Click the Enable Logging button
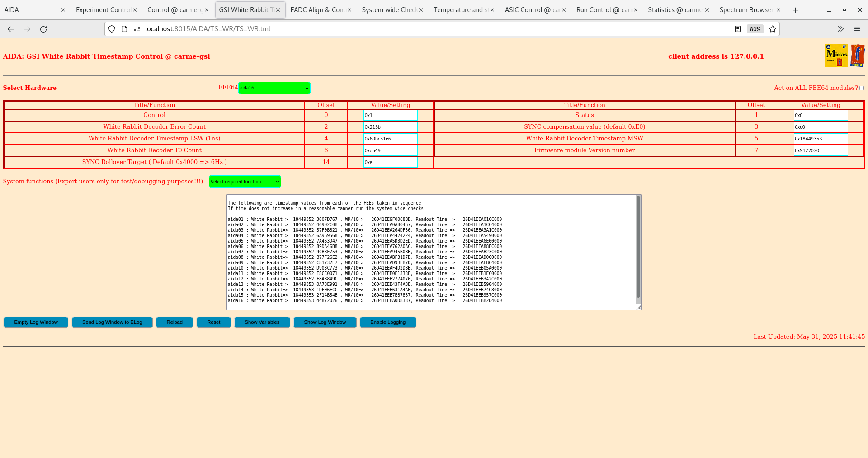The height and width of the screenshot is (458, 868). tap(388, 322)
